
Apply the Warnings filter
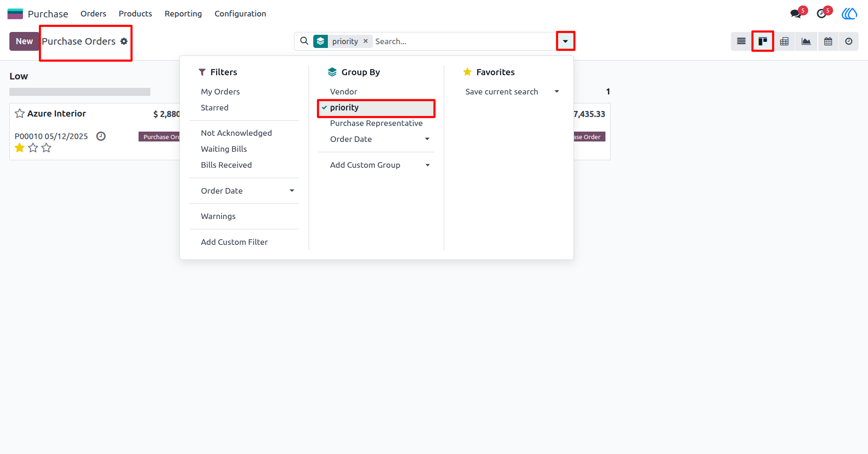click(244, 216)
